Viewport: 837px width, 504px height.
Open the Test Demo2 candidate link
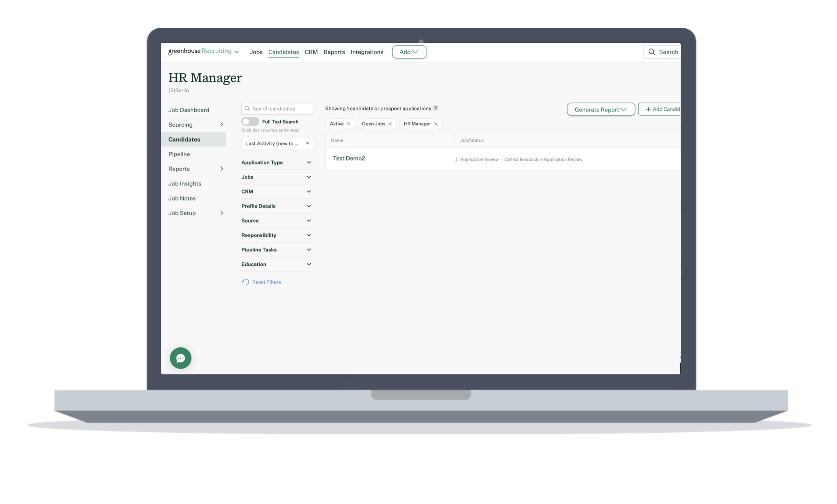(x=349, y=158)
